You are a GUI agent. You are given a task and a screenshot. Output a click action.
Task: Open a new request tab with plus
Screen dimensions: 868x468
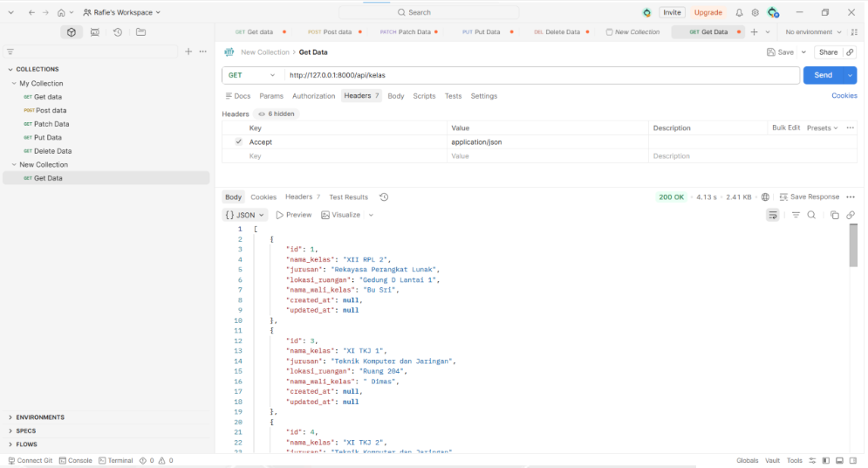(754, 32)
